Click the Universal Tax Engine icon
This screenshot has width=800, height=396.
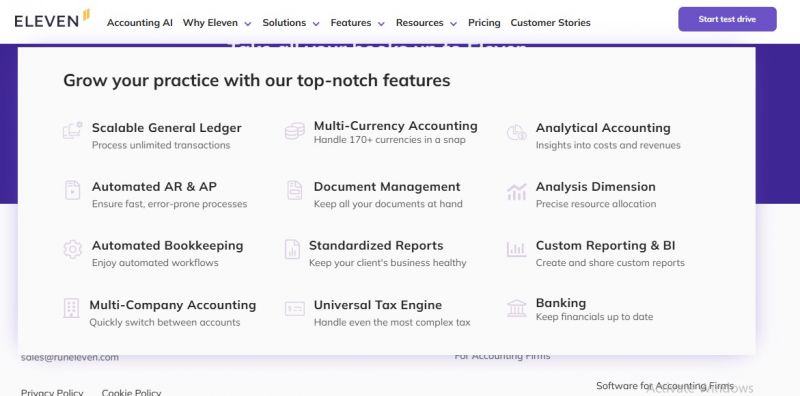(x=294, y=309)
